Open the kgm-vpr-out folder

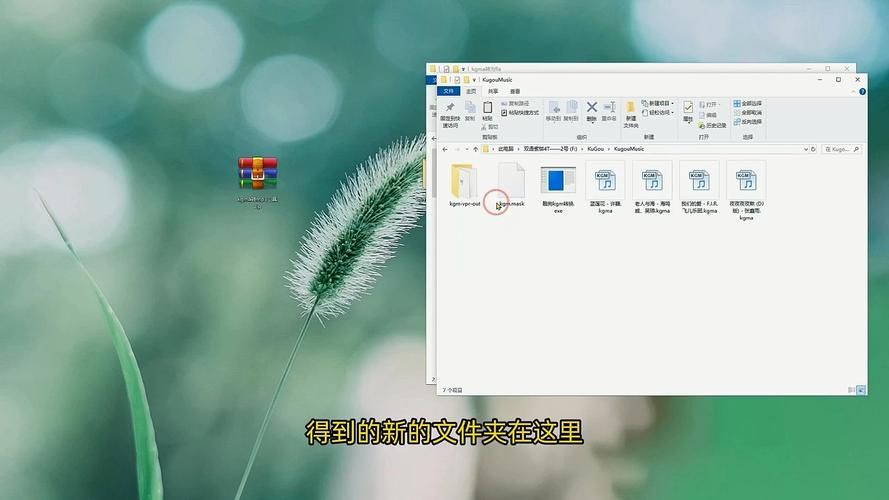pos(464,182)
